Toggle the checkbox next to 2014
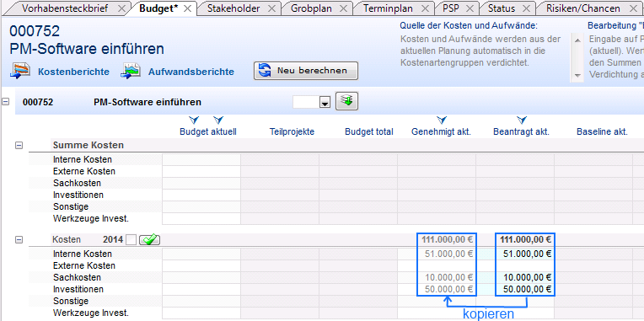The height and width of the screenshot is (321, 644). click(131, 240)
